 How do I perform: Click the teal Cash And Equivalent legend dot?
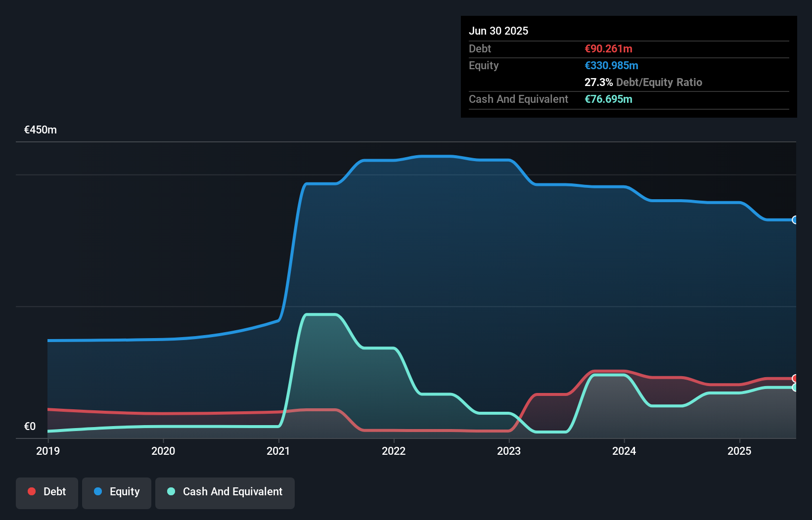click(x=171, y=492)
